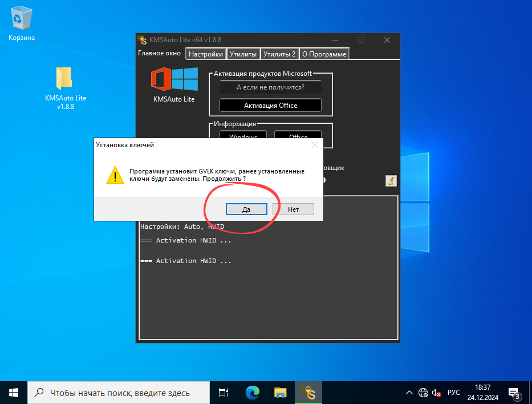Open the Корзина recycle bin
The width and height of the screenshot is (532, 404).
pos(21,17)
